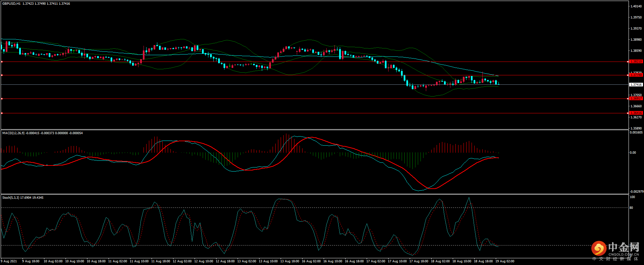Viewport: 644px width, 265px height.
Task: Click the 13 Aug 10:00 time label
Action: pyautogui.click(x=268, y=261)
